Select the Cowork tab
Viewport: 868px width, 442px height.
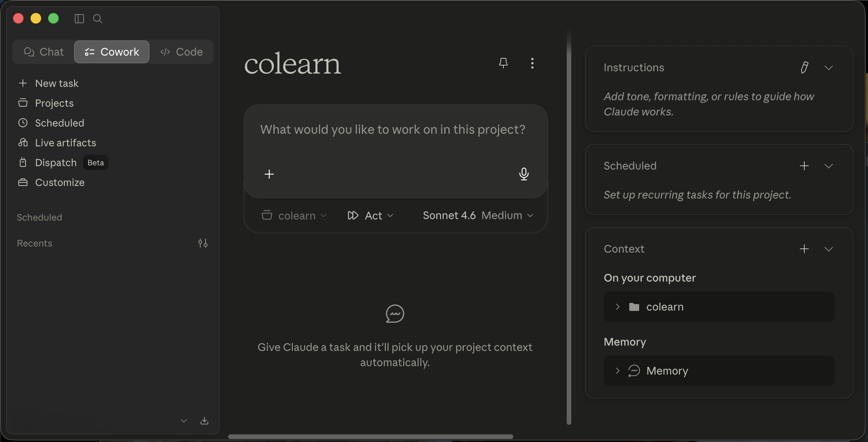pos(112,52)
